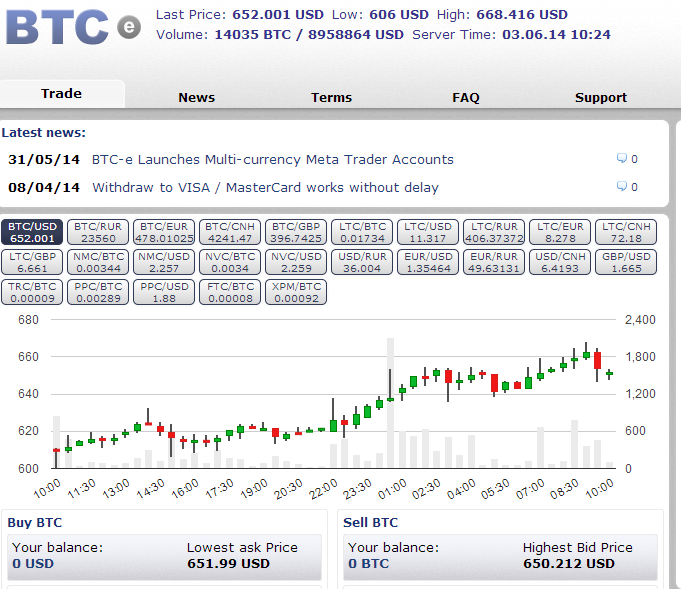Choose the BTC/CNH pair

coord(230,232)
